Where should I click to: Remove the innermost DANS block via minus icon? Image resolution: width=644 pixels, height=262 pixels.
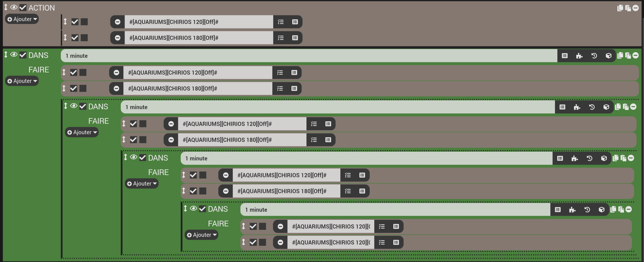pyautogui.click(x=629, y=209)
